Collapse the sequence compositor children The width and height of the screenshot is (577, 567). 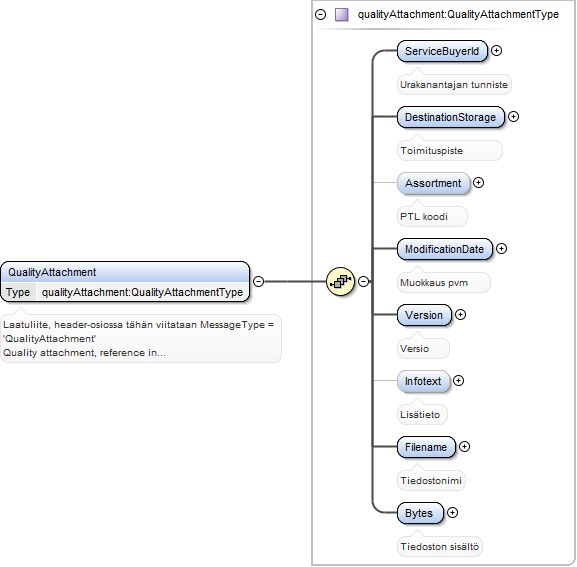[364, 281]
